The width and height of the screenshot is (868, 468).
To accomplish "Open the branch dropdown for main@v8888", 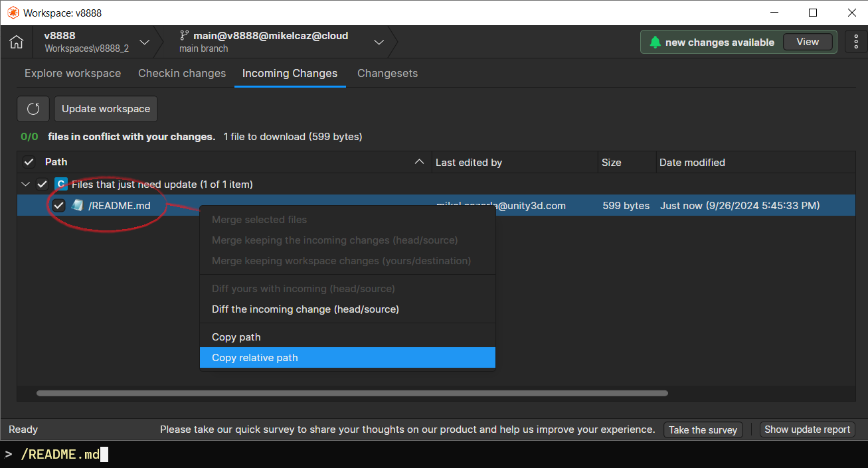I will point(379,41).
